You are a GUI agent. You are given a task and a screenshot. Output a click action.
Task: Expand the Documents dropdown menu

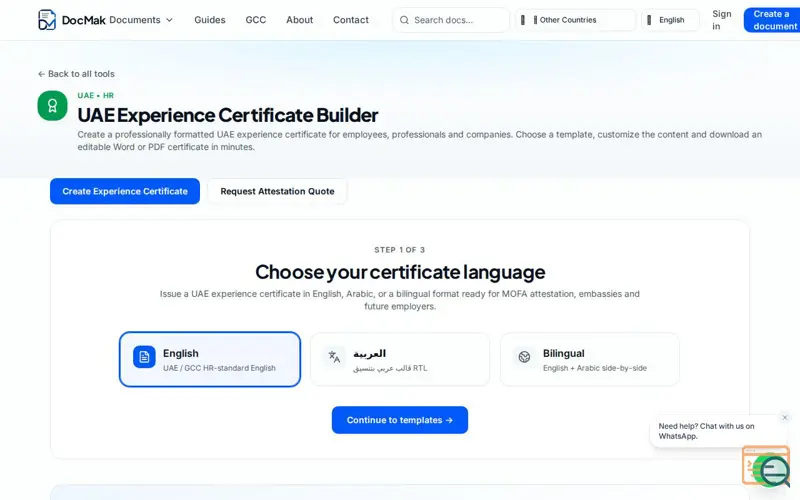click(x=141, y=20)
